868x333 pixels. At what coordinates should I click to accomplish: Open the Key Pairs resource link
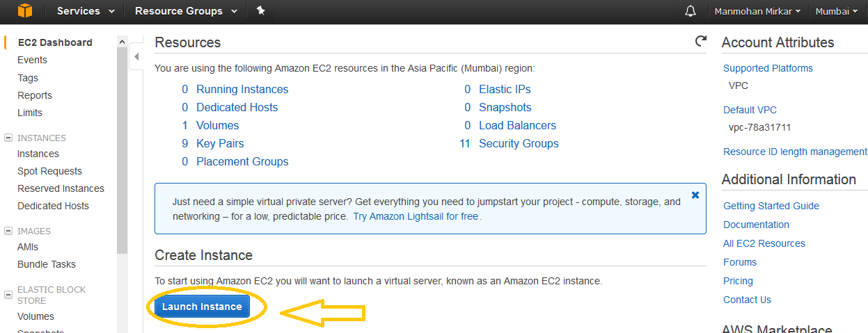coord(220,143)
